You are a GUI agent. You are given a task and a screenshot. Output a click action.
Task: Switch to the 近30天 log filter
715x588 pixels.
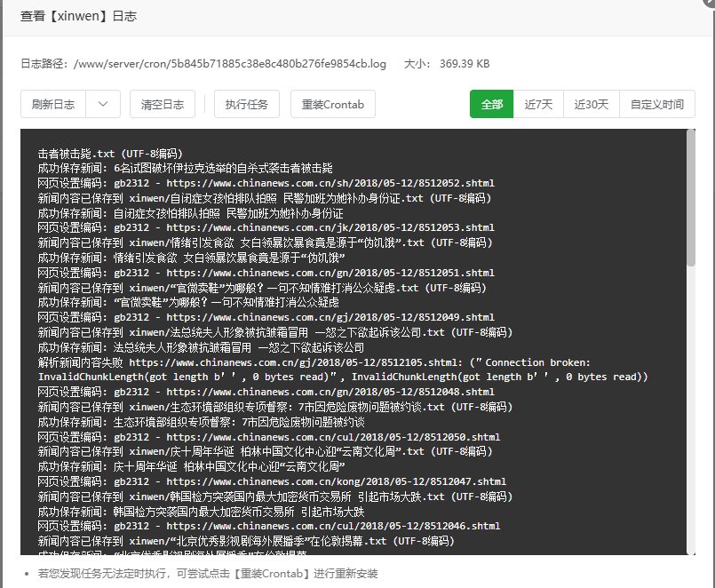(592, 104)
